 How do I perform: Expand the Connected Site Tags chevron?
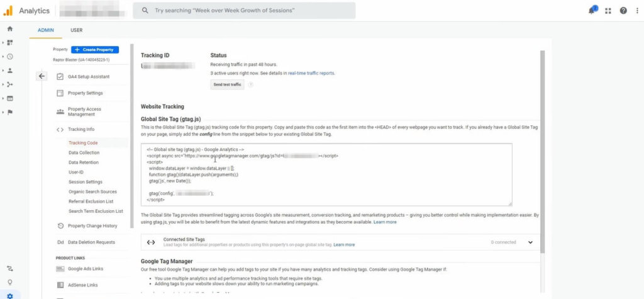pyautogui.click(x=530, y=242)
